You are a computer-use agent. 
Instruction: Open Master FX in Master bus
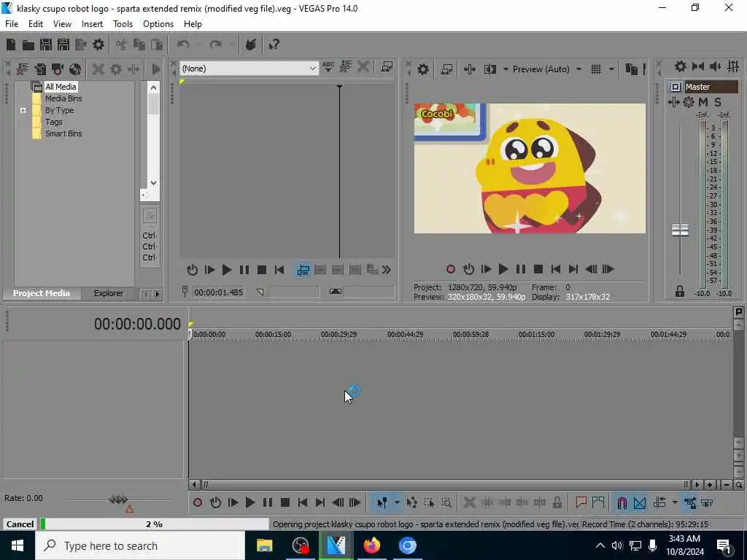673,102
